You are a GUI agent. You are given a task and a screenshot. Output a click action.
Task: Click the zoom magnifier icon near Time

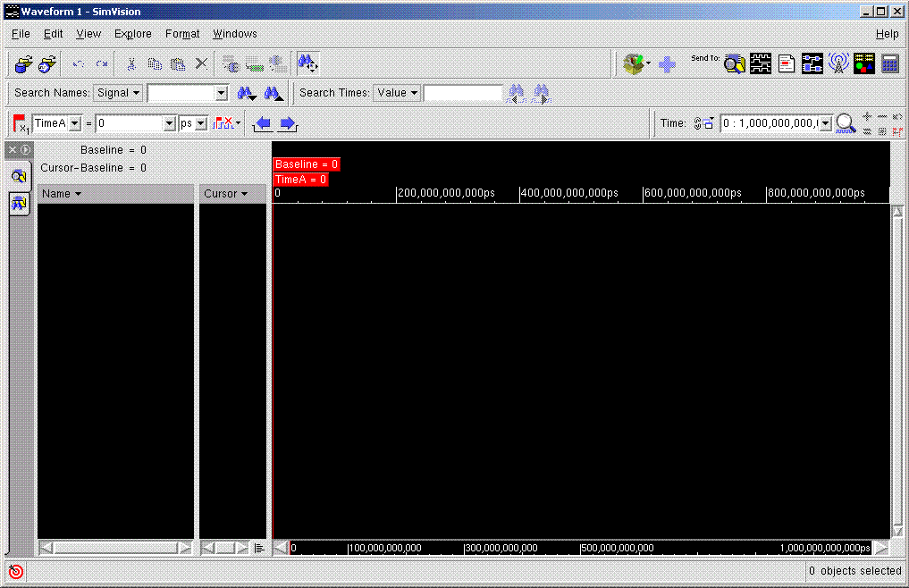pos(846,123)
